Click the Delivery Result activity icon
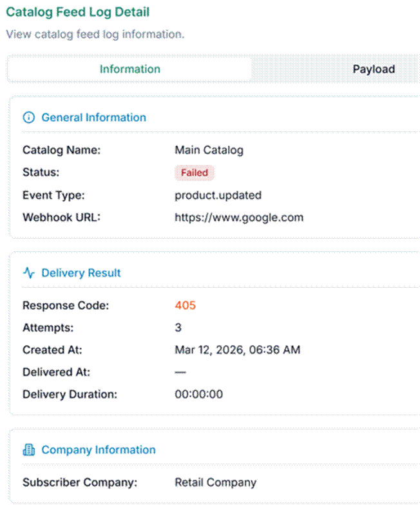The height and width of the screenshot is (508, 420). click(x=29, y=273)
